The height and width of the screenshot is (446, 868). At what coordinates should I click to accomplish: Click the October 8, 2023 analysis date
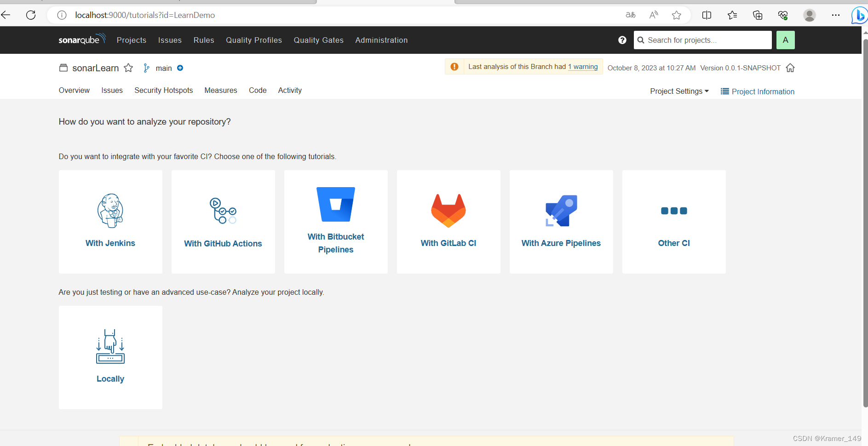(651, 68)
